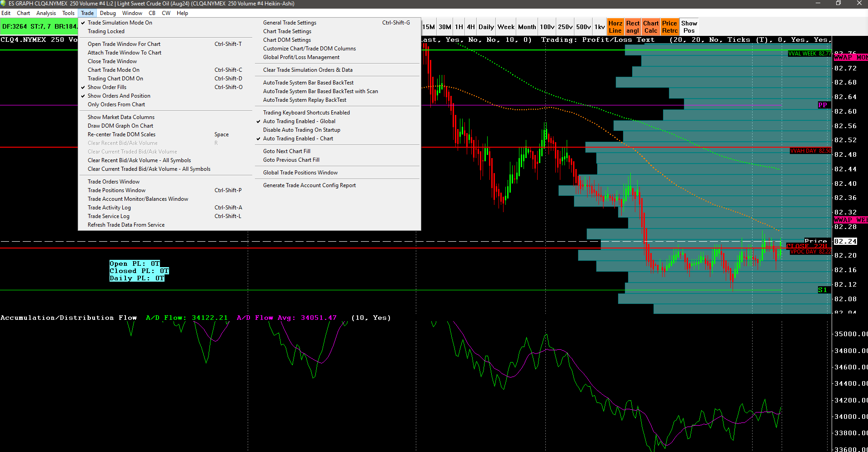Viewport: 868px width, 452px height.
Task: Open the Trade Activity Log
Action: tap(165, 208)
